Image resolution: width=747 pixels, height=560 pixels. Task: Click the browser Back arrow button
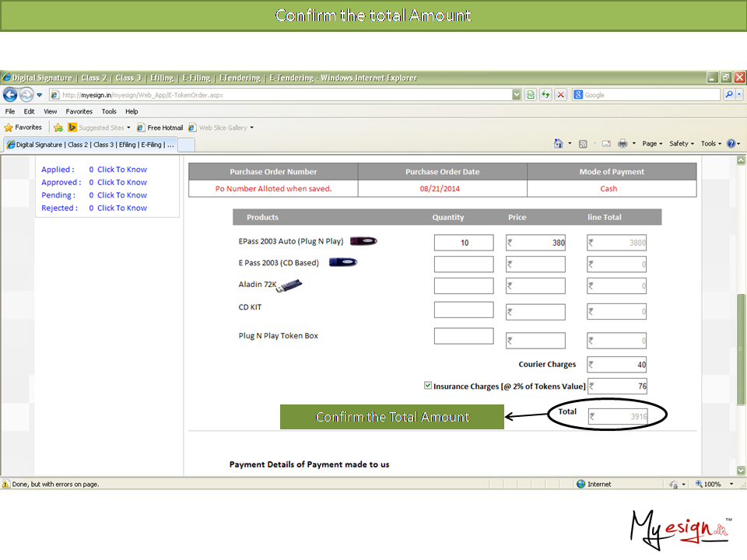pos(10,95)
